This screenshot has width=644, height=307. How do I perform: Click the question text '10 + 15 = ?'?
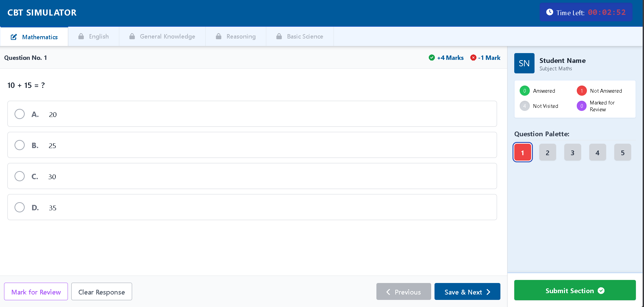[x=26, y=85]
